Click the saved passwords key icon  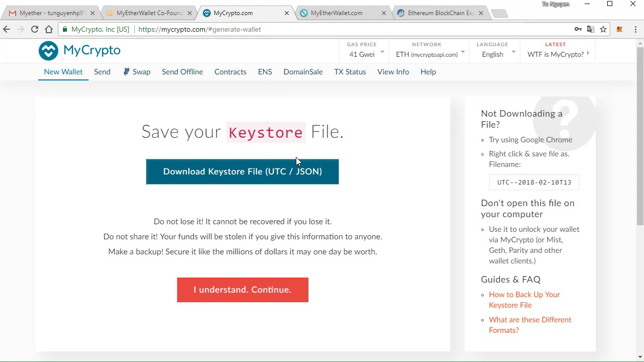coord(578,29)
